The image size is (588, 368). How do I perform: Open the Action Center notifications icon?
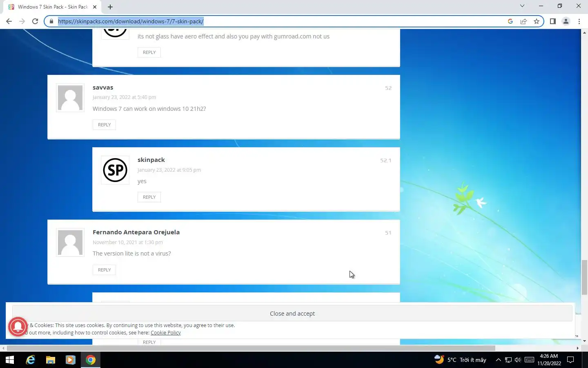click(571, 360)
